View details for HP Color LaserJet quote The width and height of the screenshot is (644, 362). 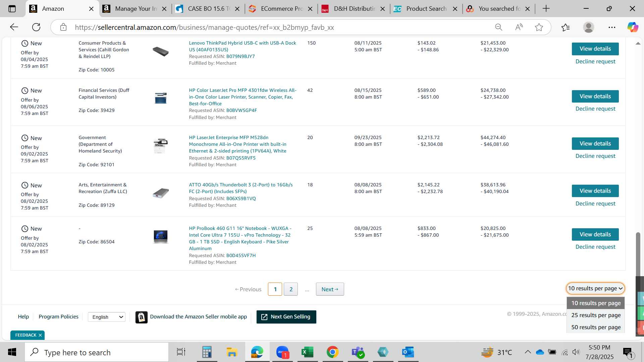595,96
